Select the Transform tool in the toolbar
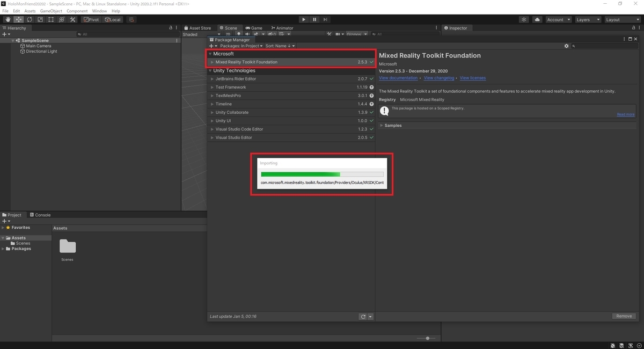The width and height of the screenshot is (644, 349). 62,19
